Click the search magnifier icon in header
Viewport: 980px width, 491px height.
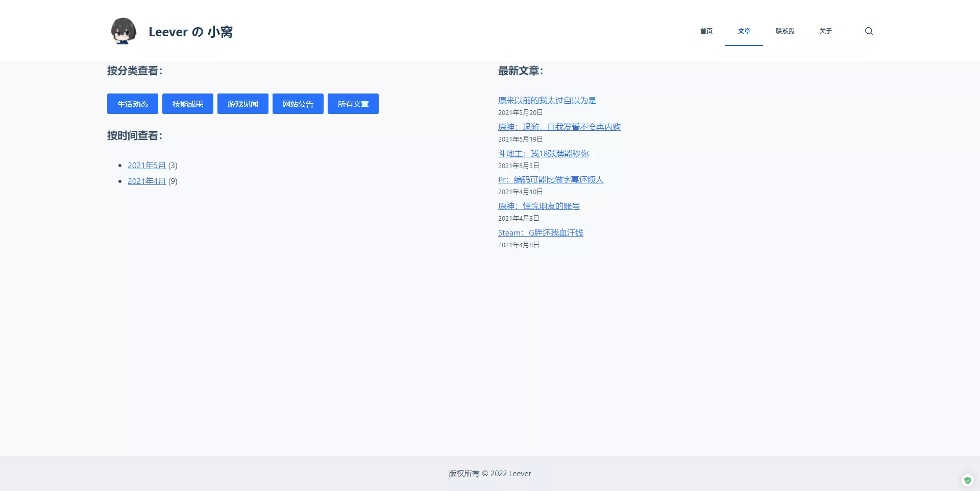(x=869, y=31)
